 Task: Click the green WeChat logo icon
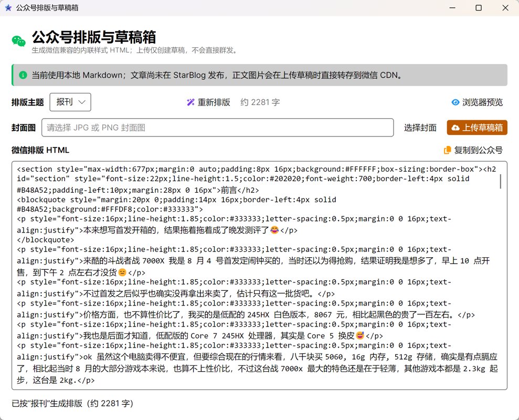(18, 41)
